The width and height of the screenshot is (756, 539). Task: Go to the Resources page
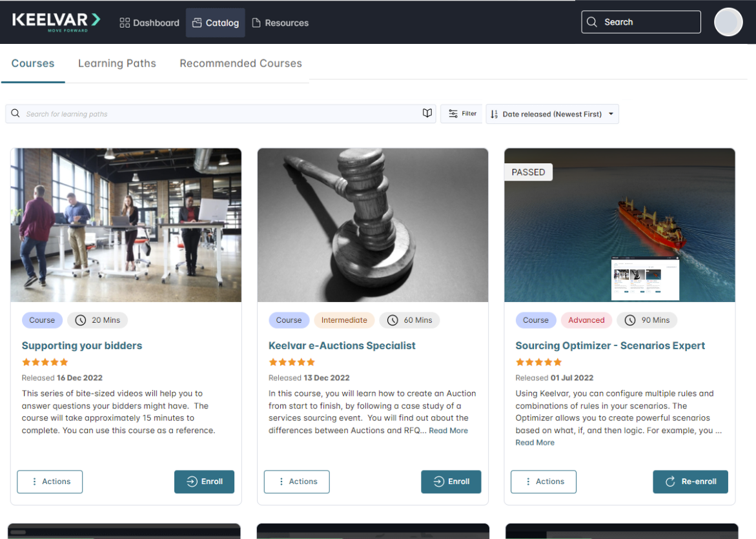(x=280, y=23)
